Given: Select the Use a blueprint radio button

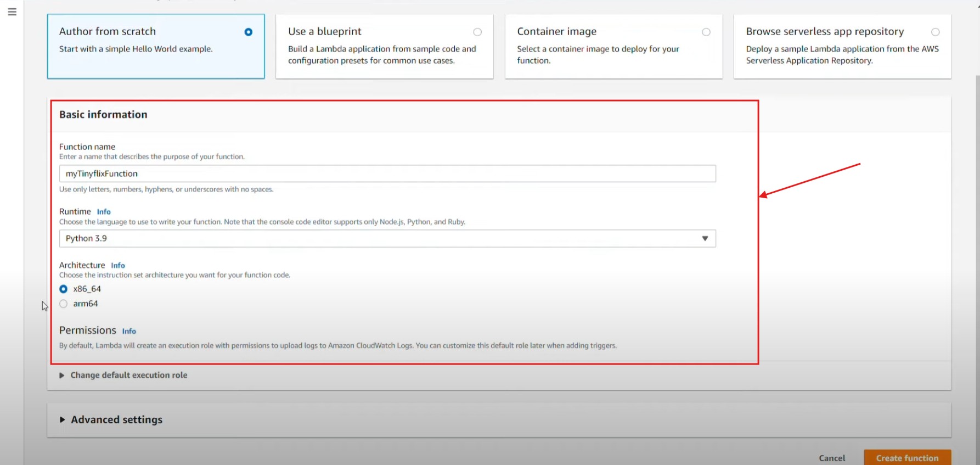Looking at the screenshot, I should [477, 32].
